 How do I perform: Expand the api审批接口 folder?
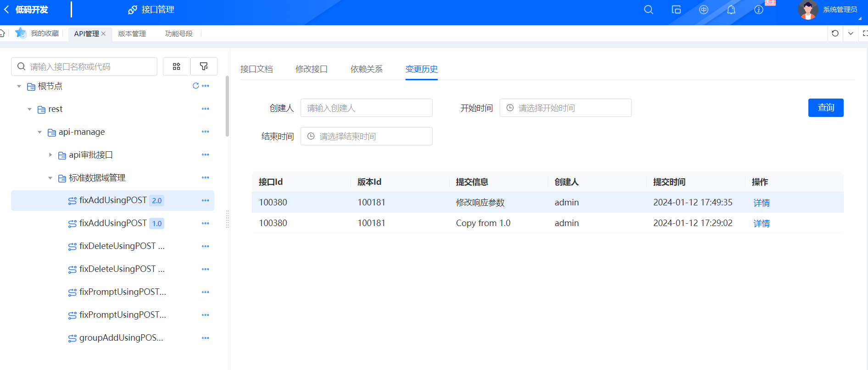(50, 155)
